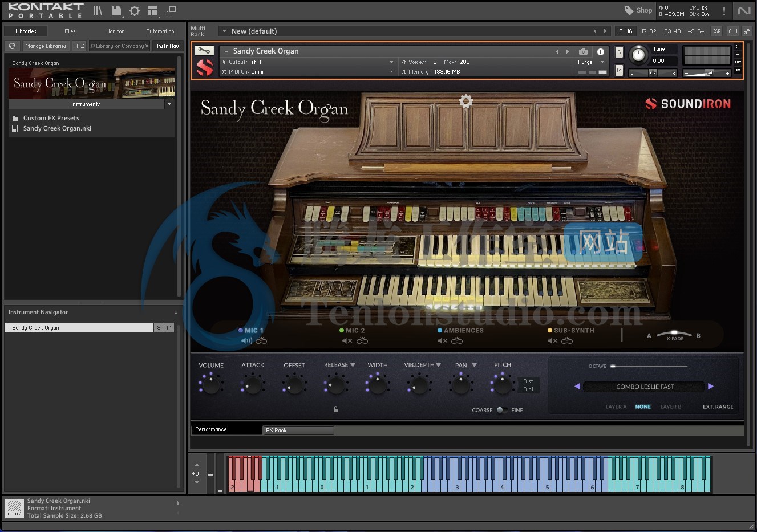Expand the VIB.DEPTH dropdown menu
757x532 pixels.
pyautogui.click(x=438, y=365)
